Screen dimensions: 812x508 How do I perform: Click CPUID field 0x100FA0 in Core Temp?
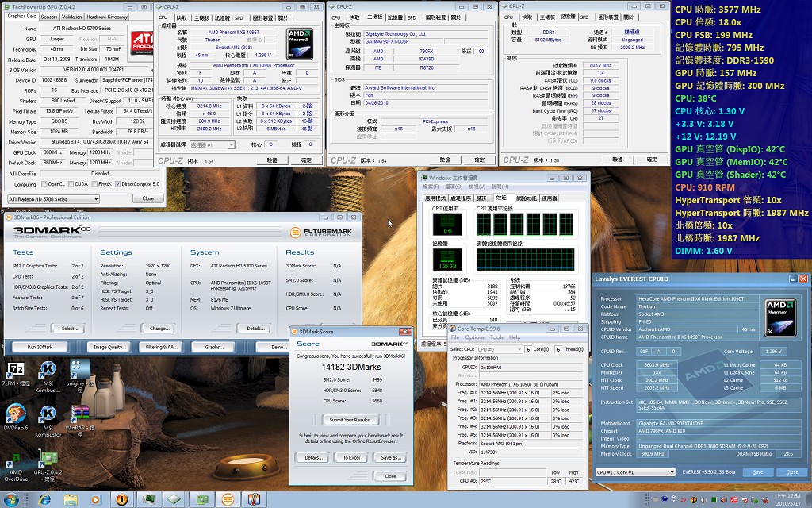coord(530,368)
